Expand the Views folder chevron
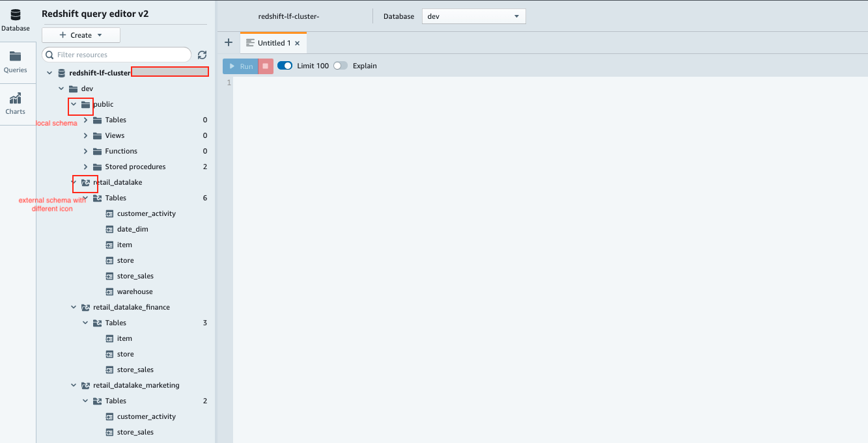 [x=85, y=135]
